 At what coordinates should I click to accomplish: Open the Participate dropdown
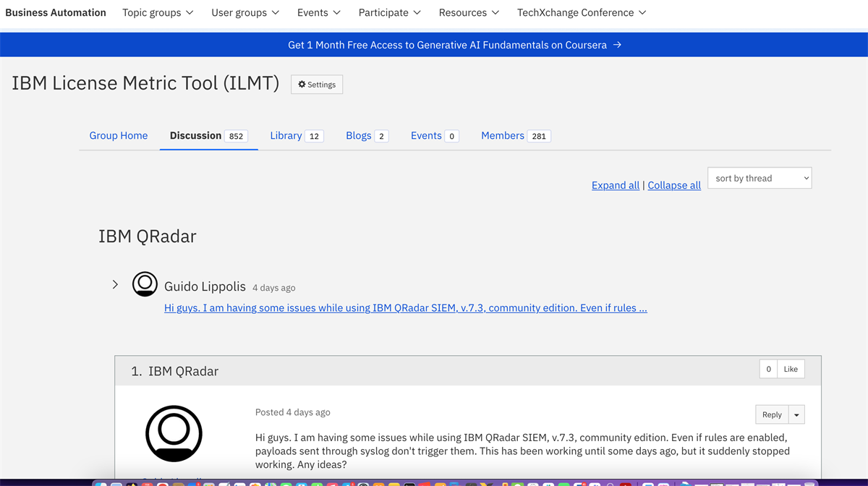click(389, 12)
